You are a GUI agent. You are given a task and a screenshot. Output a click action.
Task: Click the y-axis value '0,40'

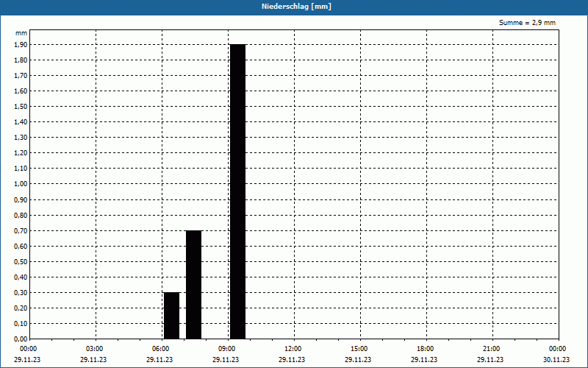click(21, 277)
